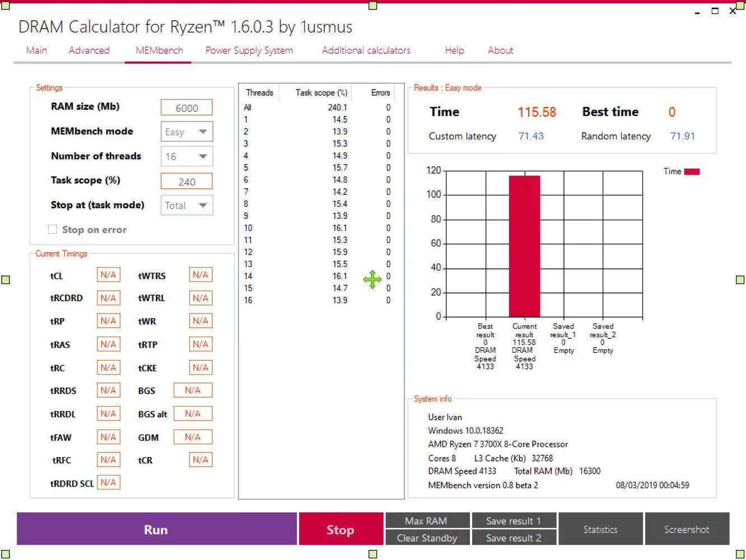Open the MEMbench mode dropdown
This screenshot has width=746, height=560.
pyautogui.click(x=186, y=132)
